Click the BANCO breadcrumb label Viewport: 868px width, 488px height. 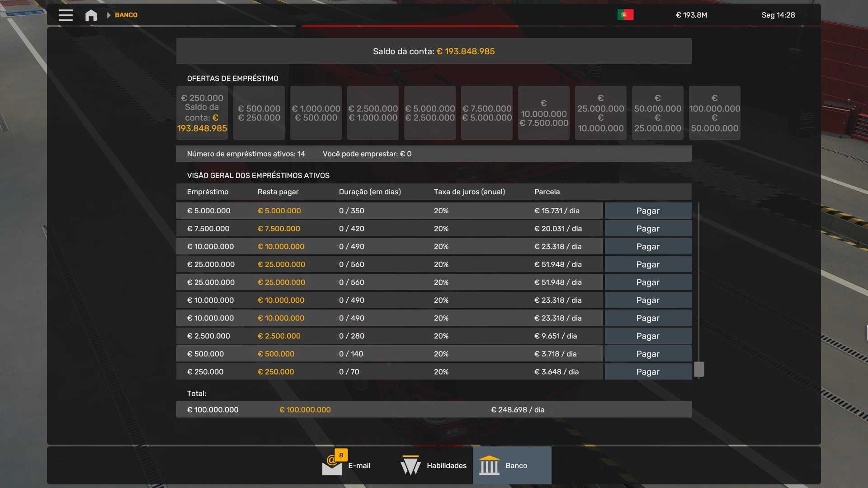(x=126, y=15)
